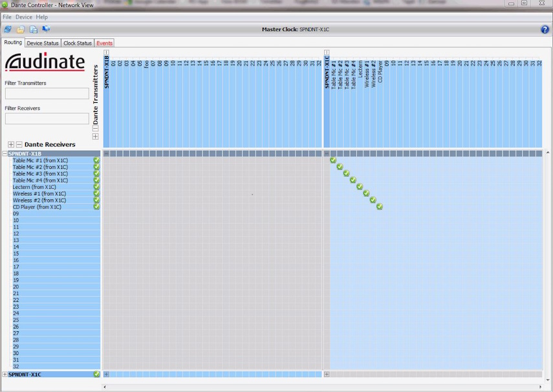Click the Choose Network Interface toolbar icon
This screenshot has height=392, width=553.
tap(46, 29)
